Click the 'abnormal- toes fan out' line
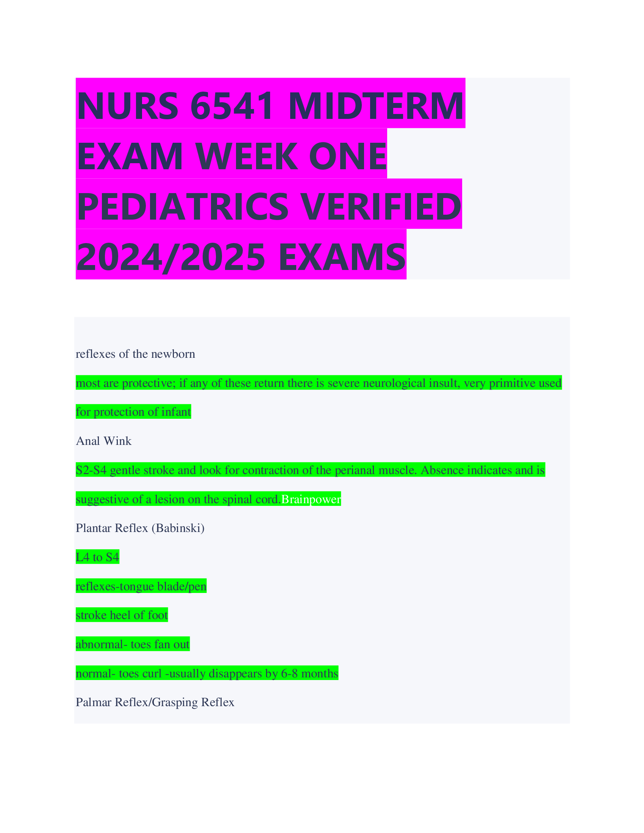Screen dimensions: 644x833 click(132, 644)
